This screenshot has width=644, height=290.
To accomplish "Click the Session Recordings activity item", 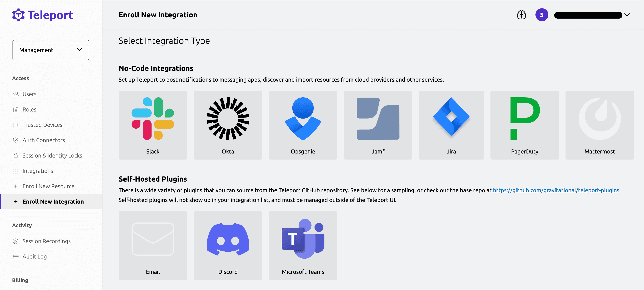I will pyautogui.click(x=46, y=241).
